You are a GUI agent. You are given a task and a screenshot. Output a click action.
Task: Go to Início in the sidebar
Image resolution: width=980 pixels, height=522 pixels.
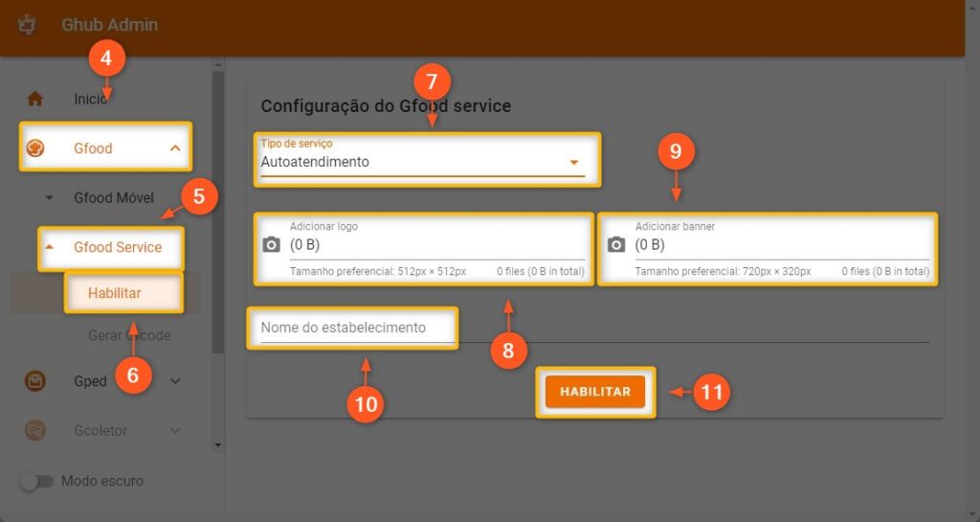coord(91,99)
